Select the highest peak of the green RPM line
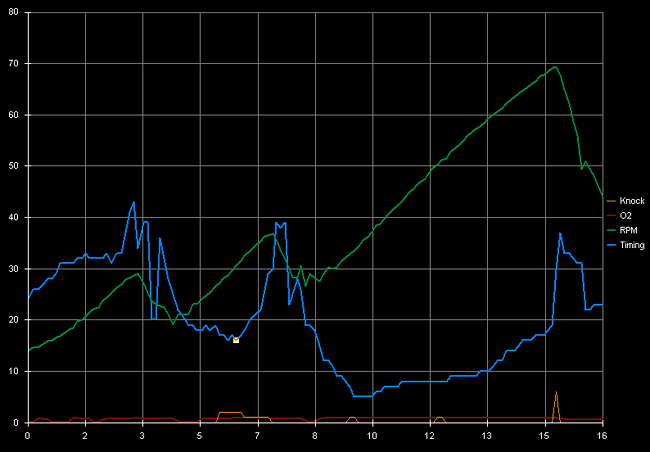Viewport: 650px width, 452px height. pyautogui.click(x=555, y=67)
